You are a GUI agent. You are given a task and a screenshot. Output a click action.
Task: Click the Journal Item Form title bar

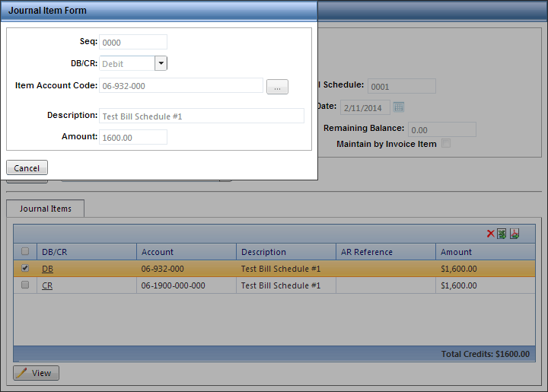[159, 11]
